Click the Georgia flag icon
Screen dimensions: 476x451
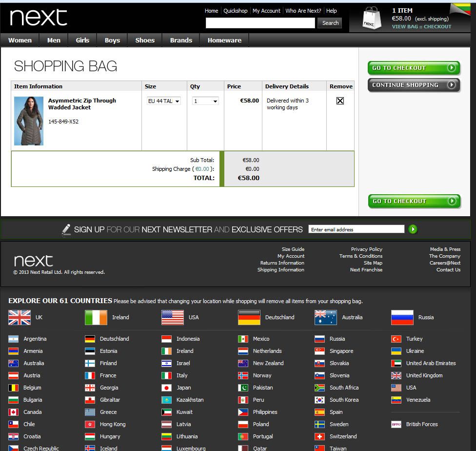point(90,388)
